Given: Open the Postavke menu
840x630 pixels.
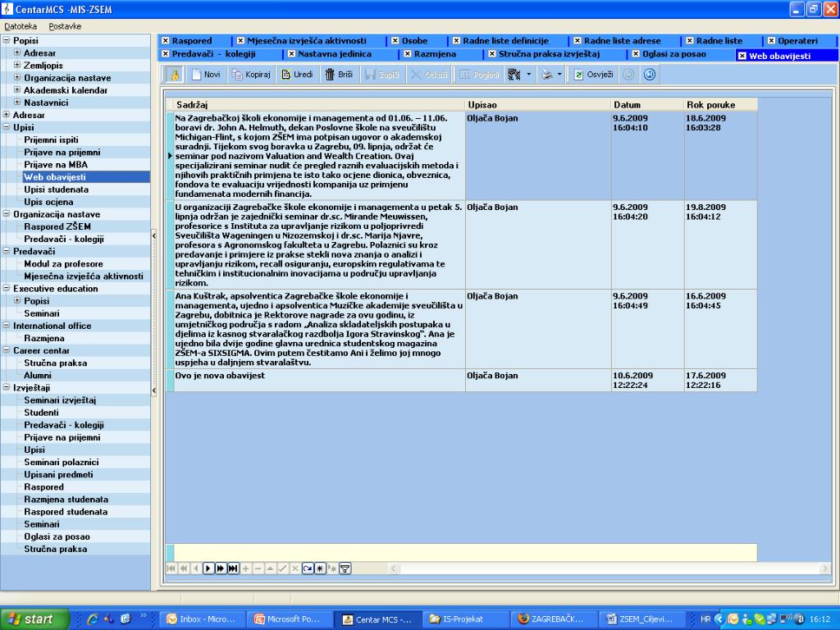Looking at the screenshot, I should tap(65, 26).
